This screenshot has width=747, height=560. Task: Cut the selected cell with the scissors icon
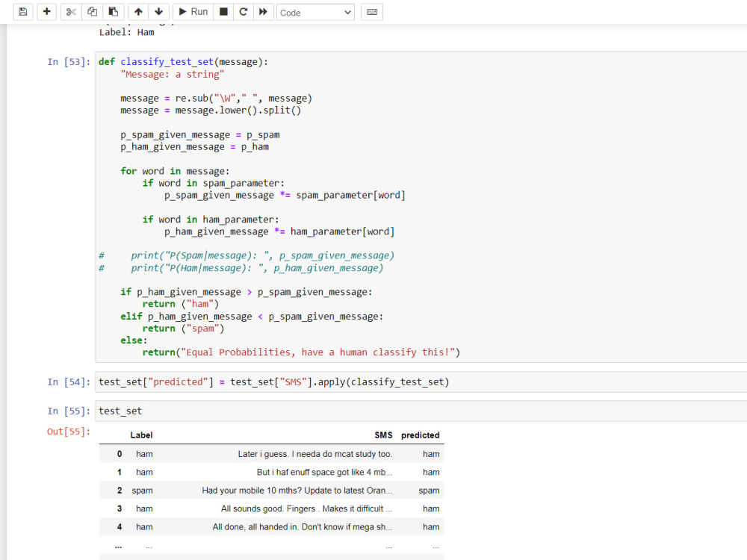tap(70, 11)
